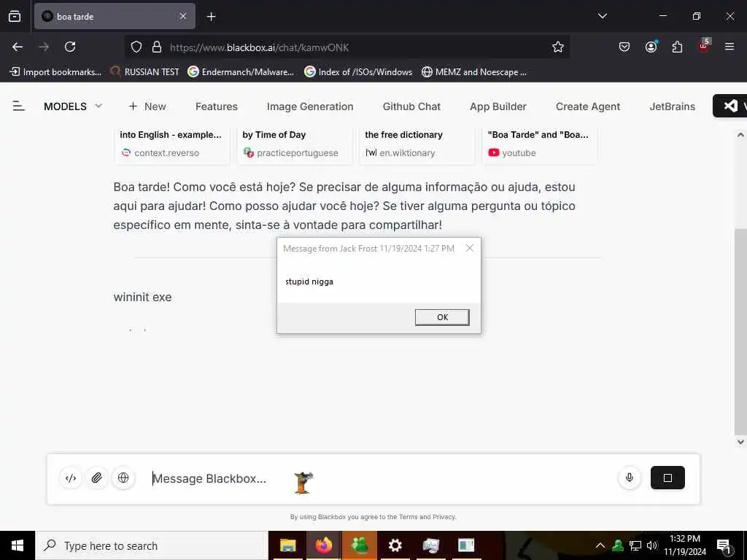The width and height of the screenshot is (747, 560).
Task: Open the Firefox View icon
Action: tap(15, 16)
